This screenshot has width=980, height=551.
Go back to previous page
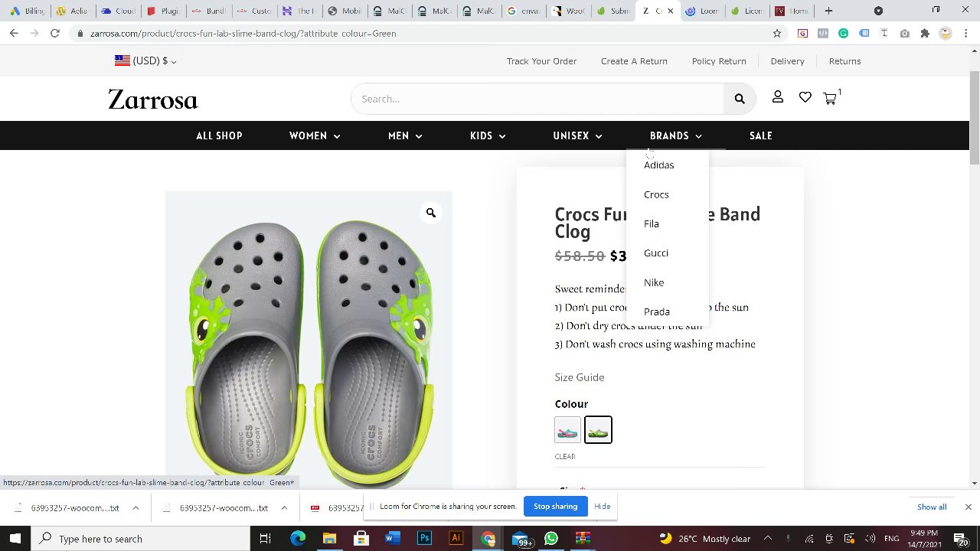[x=14, y=33]
